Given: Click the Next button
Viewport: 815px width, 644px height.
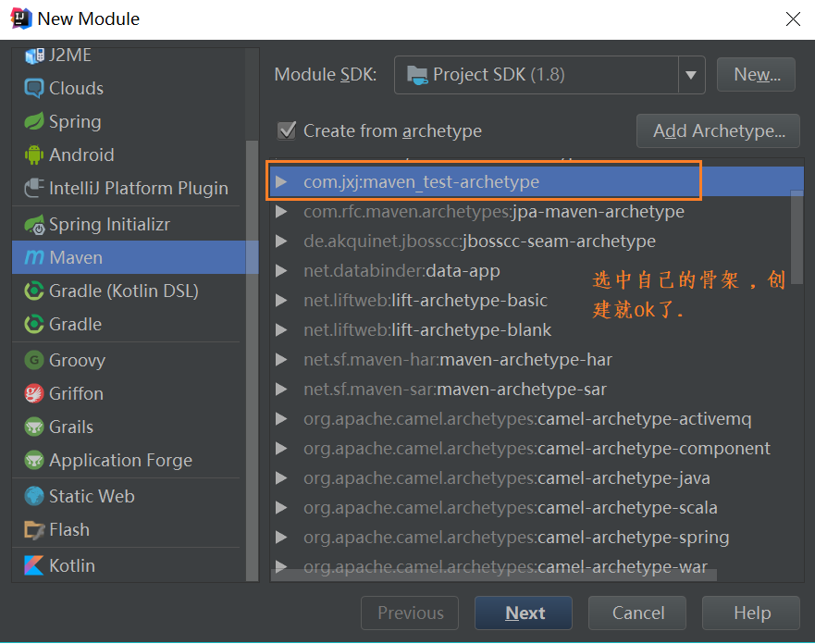Looking at the screenshot, I should pos(524,613).
